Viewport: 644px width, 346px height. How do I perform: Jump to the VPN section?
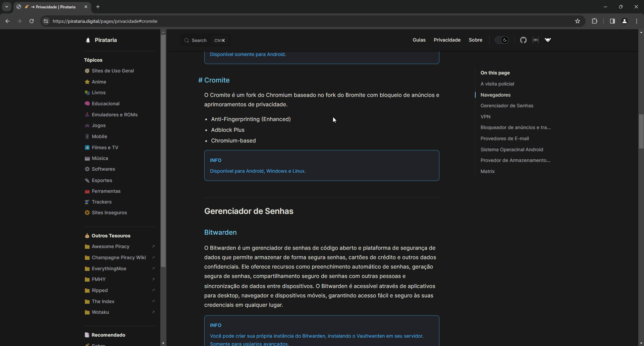[485, 117]
